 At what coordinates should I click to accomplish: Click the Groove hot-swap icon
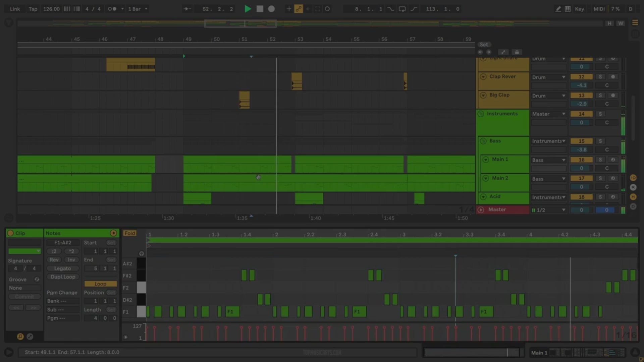tap(37, 280)
